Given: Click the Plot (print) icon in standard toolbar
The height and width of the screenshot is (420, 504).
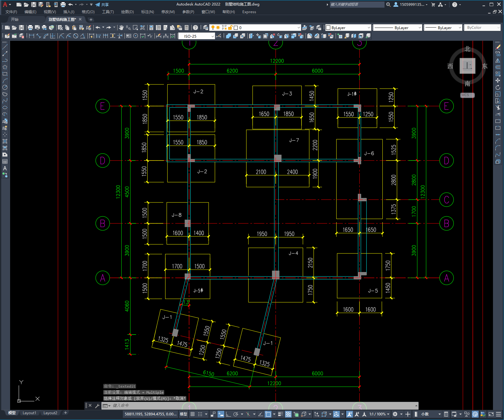Looking at the screenshot, I should click(30, 28).
